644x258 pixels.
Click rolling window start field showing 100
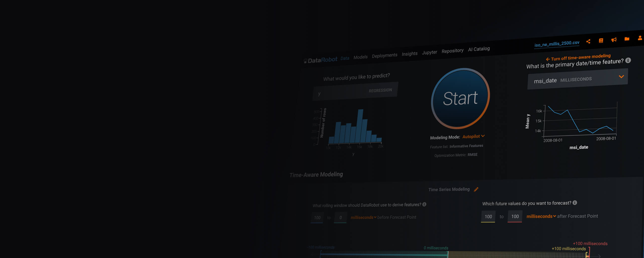pos(317,218)
